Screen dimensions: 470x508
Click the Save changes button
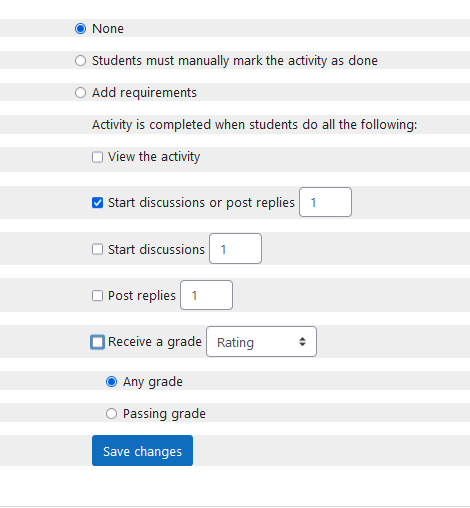[x=142, y=451]
